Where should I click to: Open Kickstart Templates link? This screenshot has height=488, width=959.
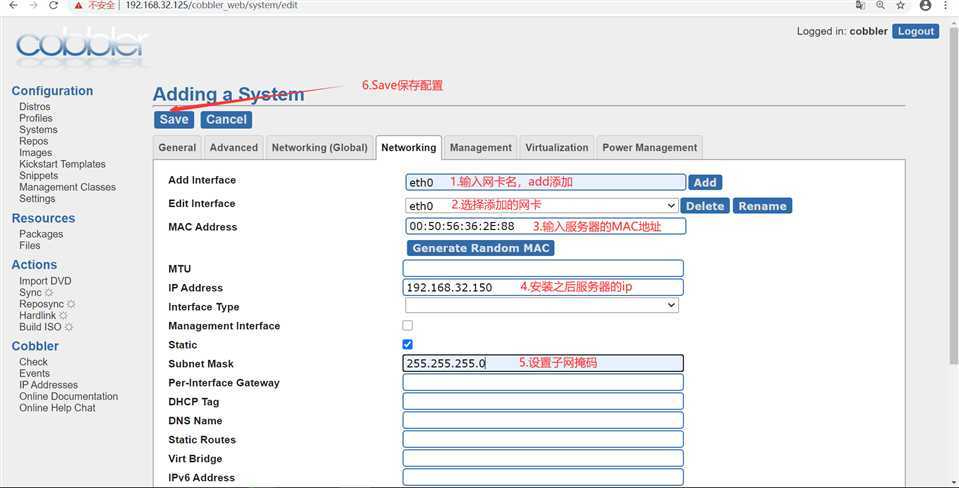(x=62, y=164)
